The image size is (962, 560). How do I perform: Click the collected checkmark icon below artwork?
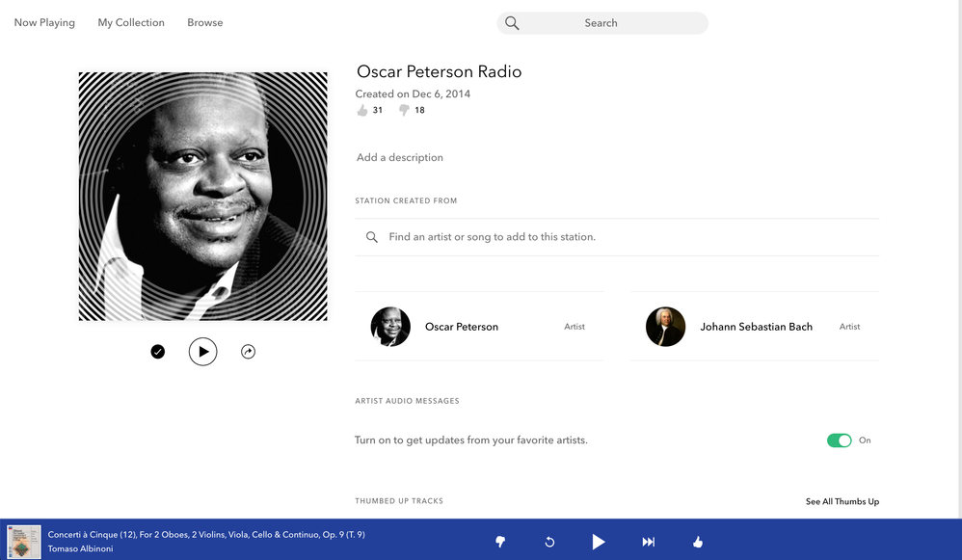[158, 352]
